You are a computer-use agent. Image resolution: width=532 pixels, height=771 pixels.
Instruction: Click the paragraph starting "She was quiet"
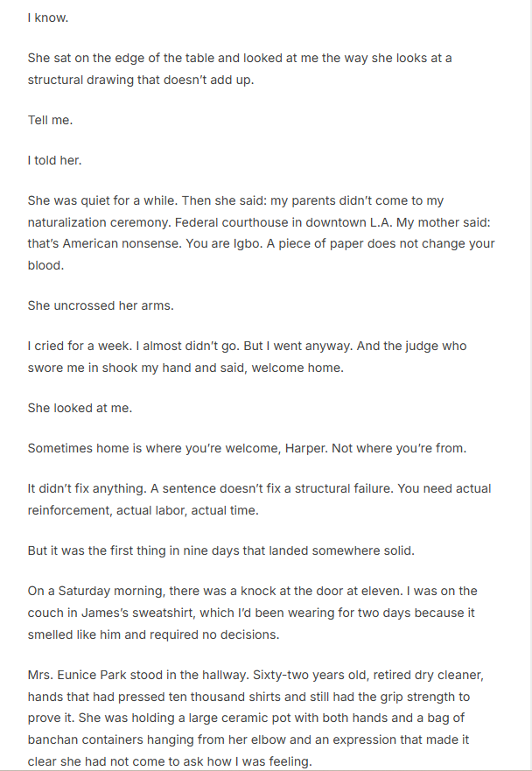coord(261,233)
